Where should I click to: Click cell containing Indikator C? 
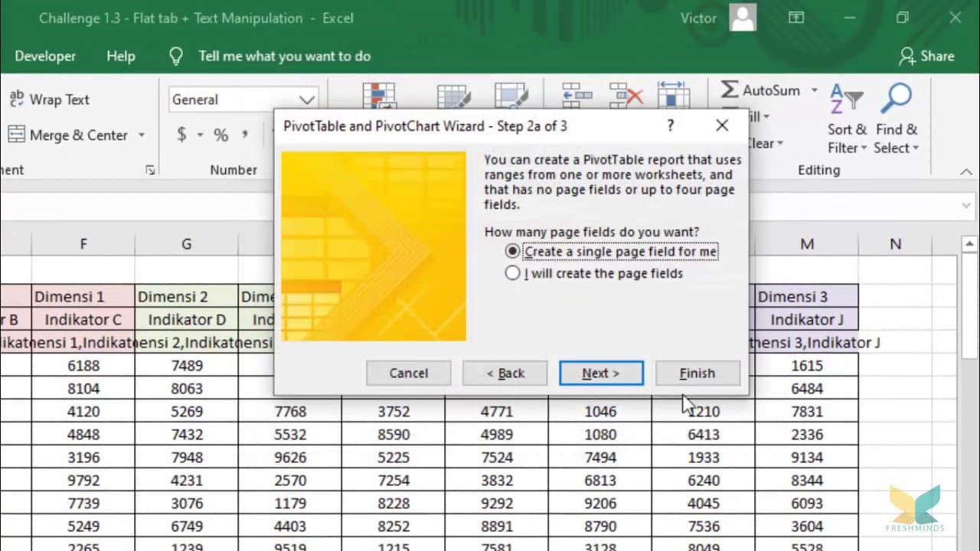point(83,319)
